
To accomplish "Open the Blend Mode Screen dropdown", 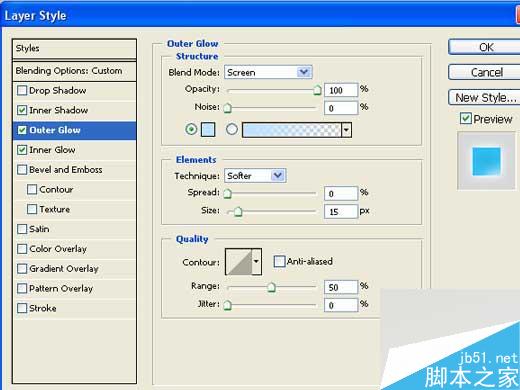I will click(268, 72).
